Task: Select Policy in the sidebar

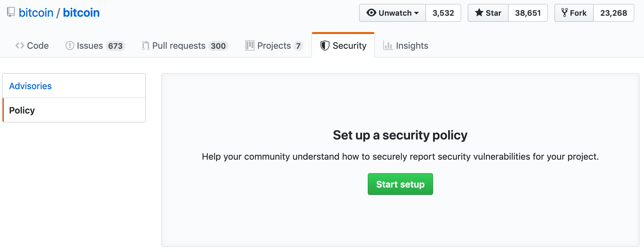Action: tap(22, 110)
